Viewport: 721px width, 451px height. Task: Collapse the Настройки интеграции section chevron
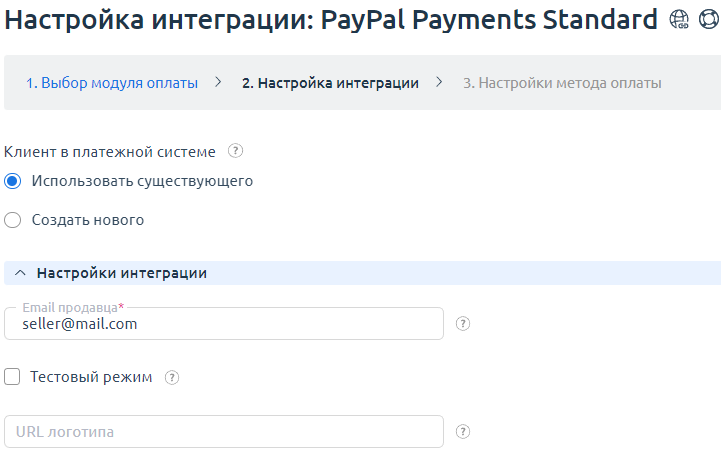(x=20, y=273)
